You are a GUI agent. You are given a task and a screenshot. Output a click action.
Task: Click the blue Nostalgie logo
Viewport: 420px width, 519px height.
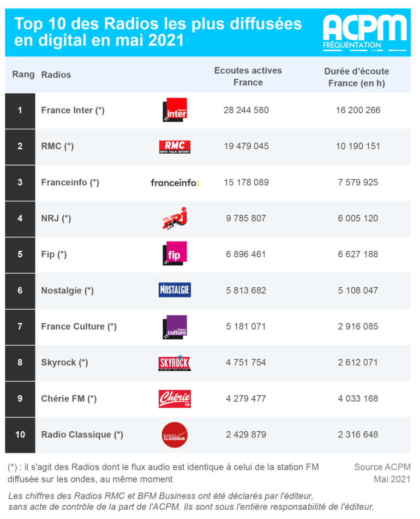[x=175, y=290]
